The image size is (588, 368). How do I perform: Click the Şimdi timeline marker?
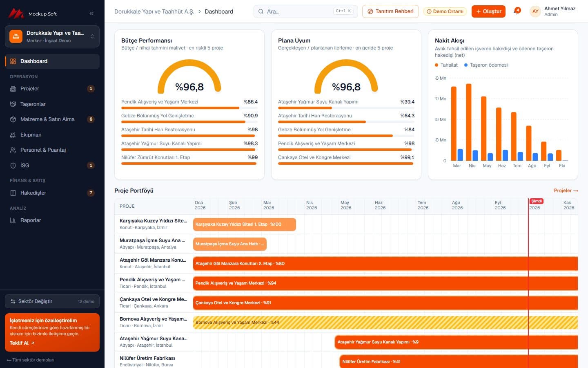[x=536, y=201]
